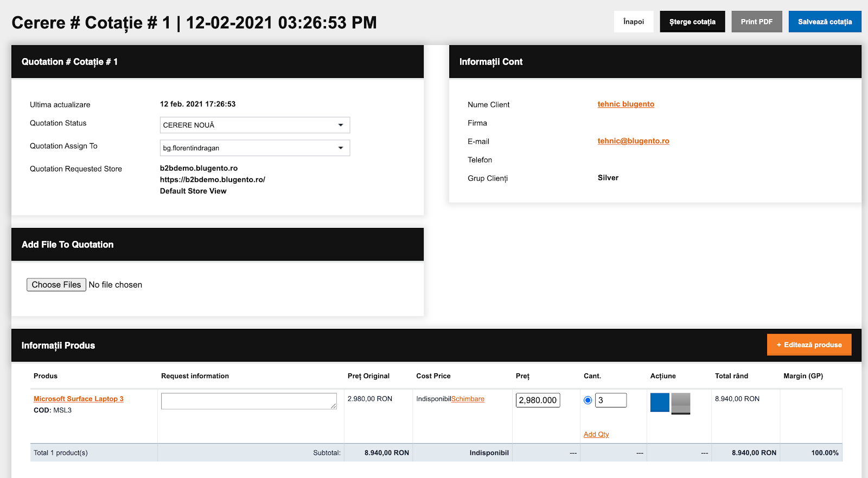Click the 'Cant.' column header

(x=592, y=376)
